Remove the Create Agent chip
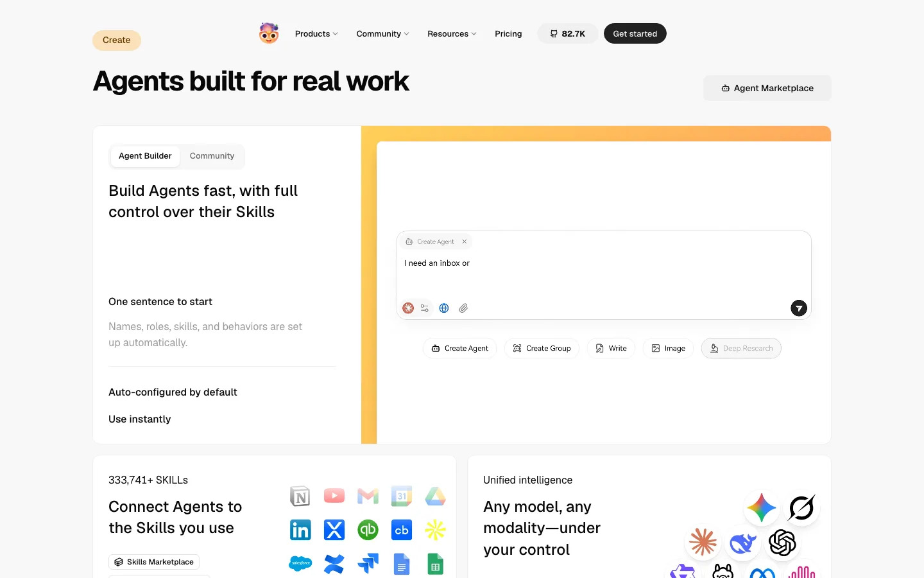The image size is (924, 578). pos(465,241)
